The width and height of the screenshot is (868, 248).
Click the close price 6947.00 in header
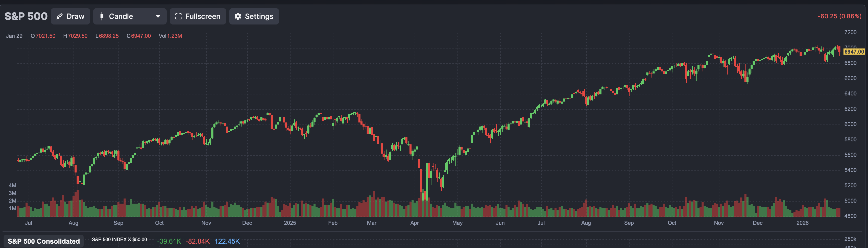[x=141, y=36]
